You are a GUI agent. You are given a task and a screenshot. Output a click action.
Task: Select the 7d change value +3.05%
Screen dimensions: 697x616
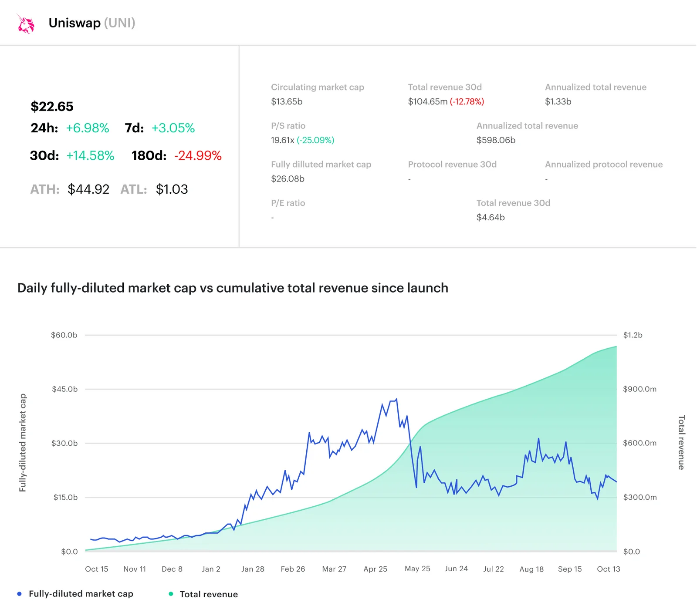(x=173, y=128)
